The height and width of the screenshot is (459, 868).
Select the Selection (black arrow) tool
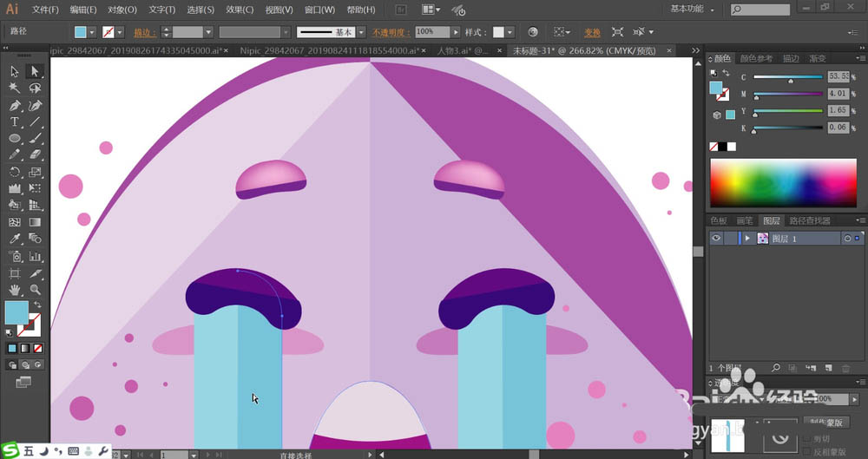point(15,71)
